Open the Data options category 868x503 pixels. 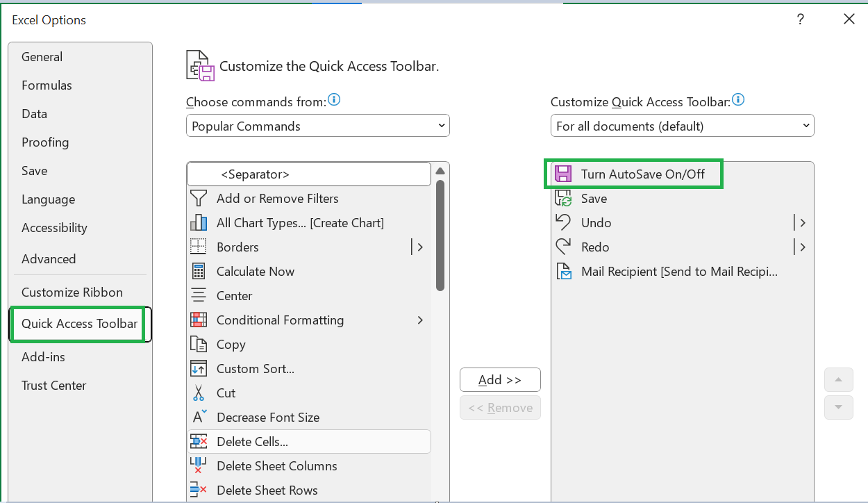pyautogui.click(x=80, y=114)
